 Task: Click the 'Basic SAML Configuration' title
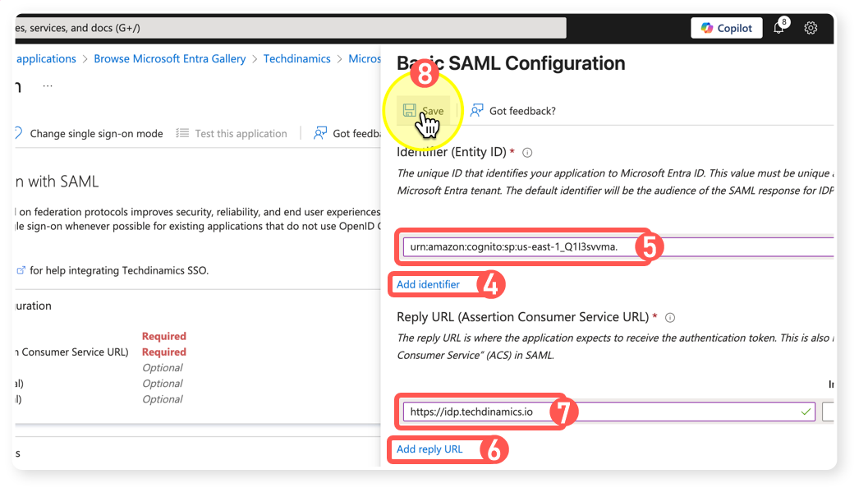coord(511,63)
